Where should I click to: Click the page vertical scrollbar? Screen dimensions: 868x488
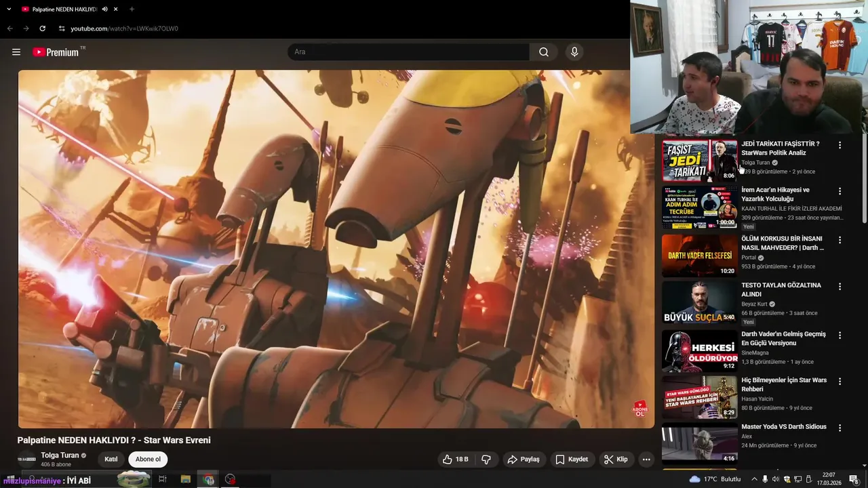[x=864, y=180]
